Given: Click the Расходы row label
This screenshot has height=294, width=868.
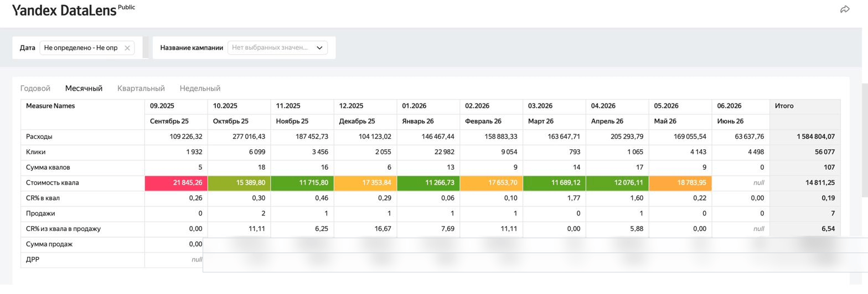Looking at the screenshot, I should pos(39,136).
